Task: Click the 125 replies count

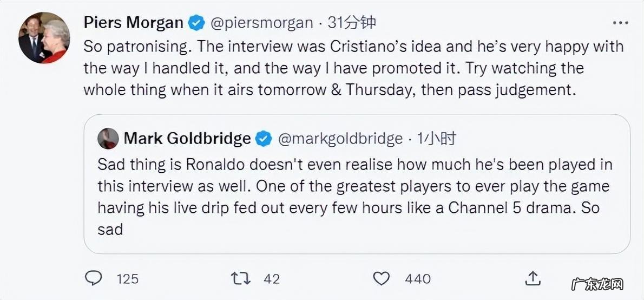Action: [x=128, y=279]
